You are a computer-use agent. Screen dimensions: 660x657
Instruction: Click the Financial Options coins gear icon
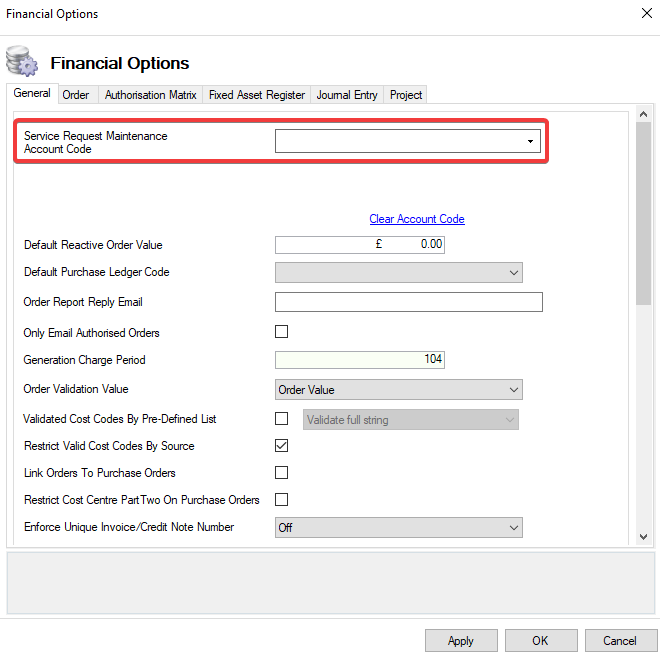(22, 62)
